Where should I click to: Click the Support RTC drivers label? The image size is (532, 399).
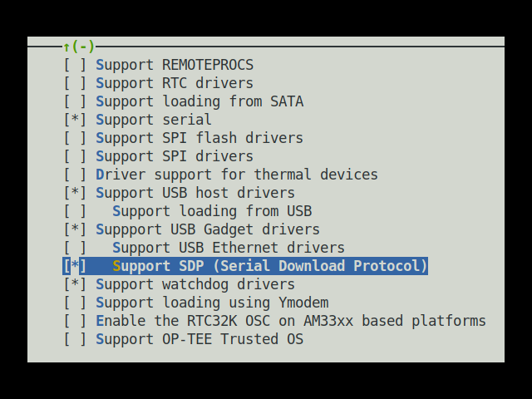click(175, 83)
